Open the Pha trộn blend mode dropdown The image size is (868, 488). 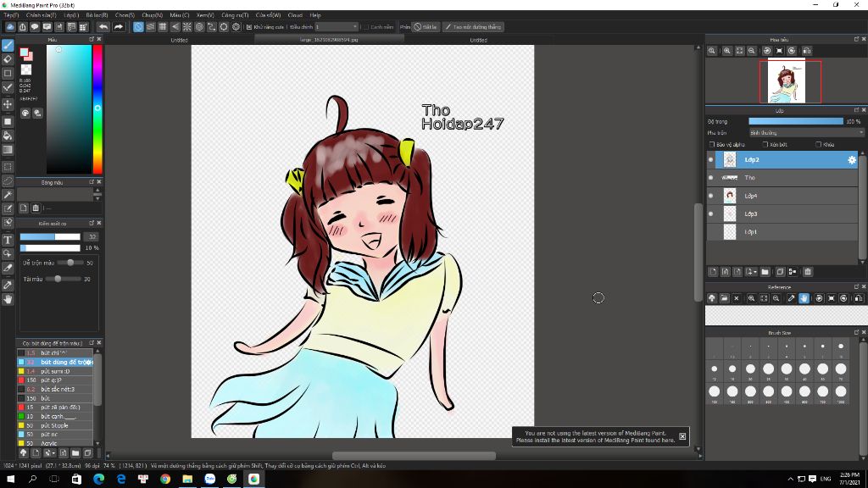click(x=806, y=133)
